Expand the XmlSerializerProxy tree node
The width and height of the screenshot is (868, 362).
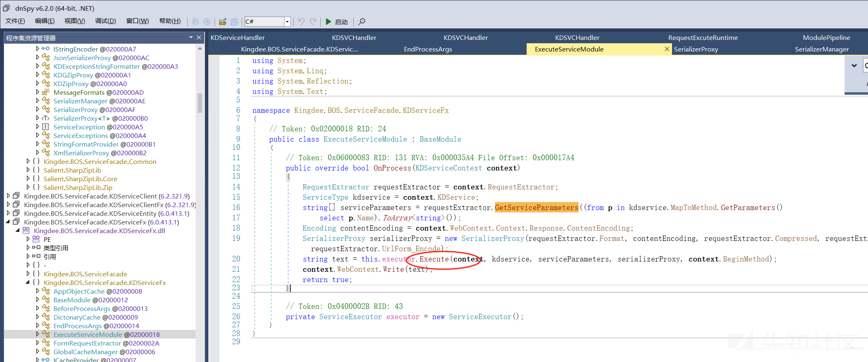37,153
